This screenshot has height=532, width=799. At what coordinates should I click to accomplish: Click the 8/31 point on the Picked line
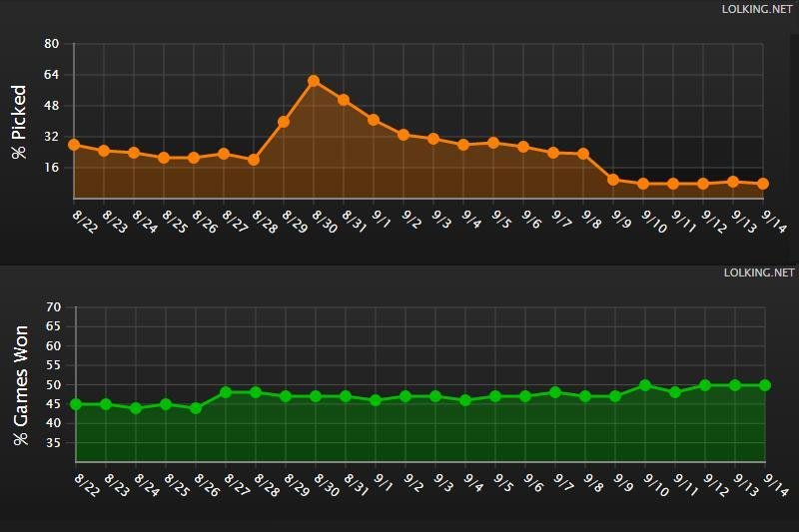[x=344, y=100]
